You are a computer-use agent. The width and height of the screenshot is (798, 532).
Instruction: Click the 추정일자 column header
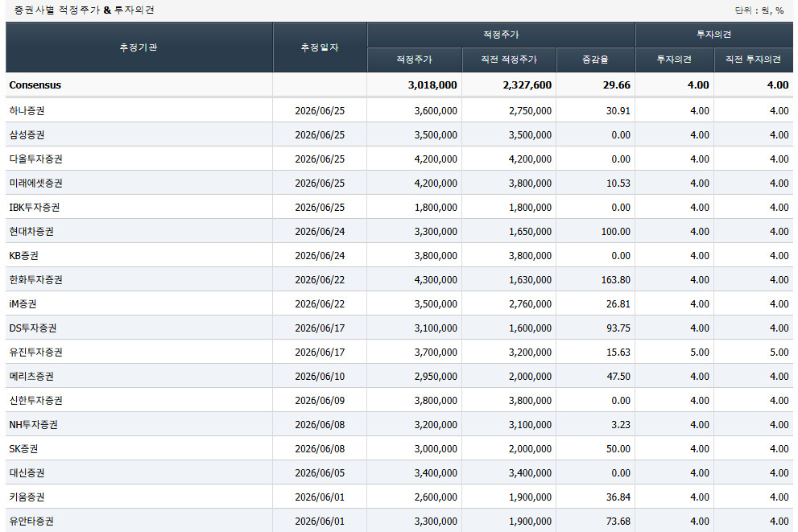pos(320,47)
